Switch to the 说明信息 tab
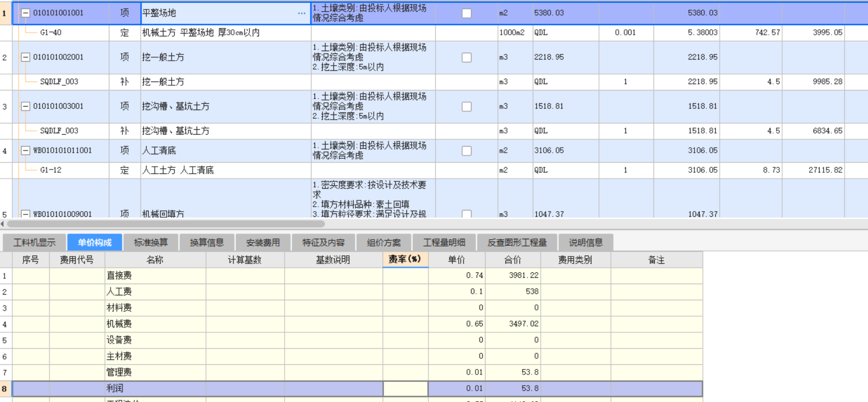The height and width of the screenshot is (402, 868). click(x=586, y=243)
